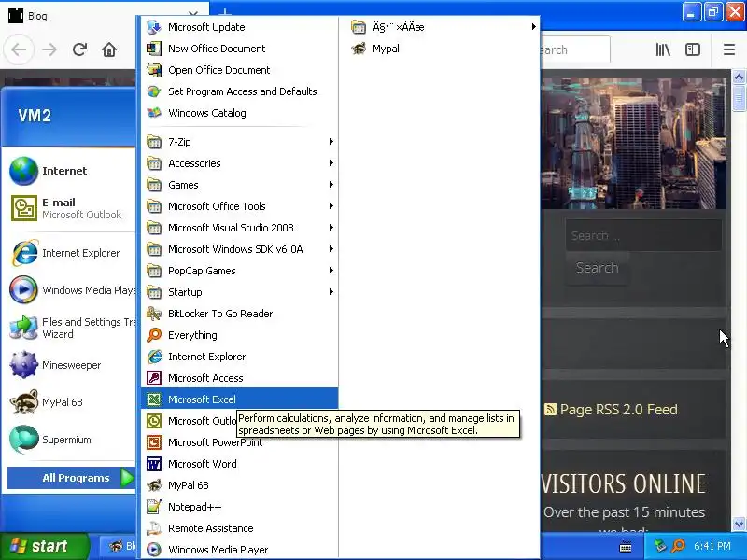Click the All Programs button

[72, 478]
